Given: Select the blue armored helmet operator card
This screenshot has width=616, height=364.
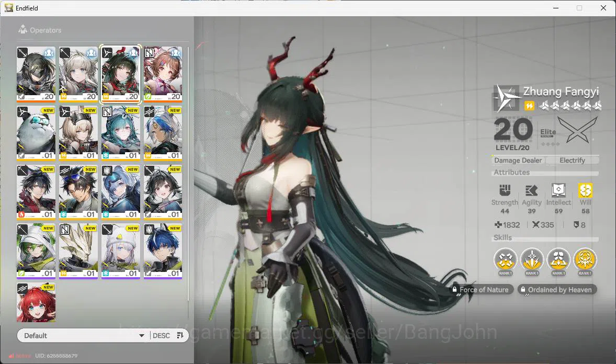Looking at the screenshot, I should pos(121,192).
